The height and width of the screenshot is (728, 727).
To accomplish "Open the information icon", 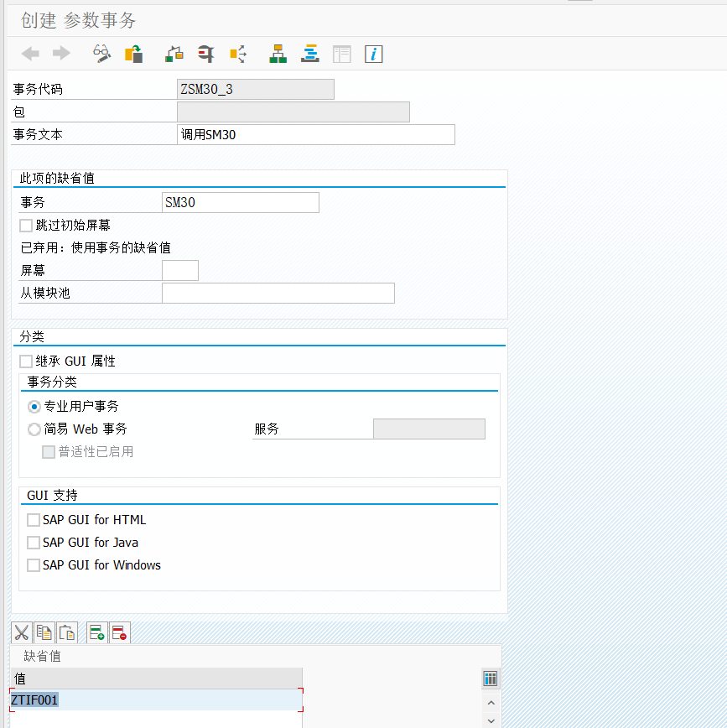I will pos(374,54).
